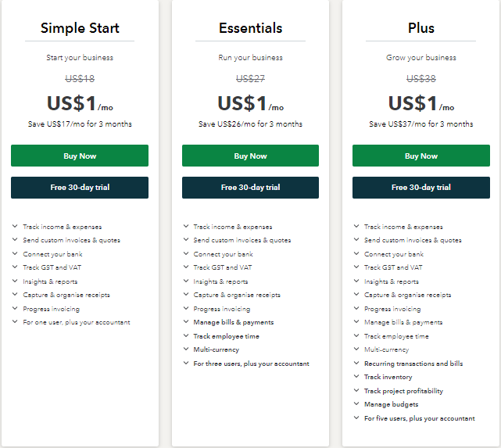This screenshot has height=448, width=501.
Task: Expand Plus plan's Track project profitability chevron
Action: (356, 391)
